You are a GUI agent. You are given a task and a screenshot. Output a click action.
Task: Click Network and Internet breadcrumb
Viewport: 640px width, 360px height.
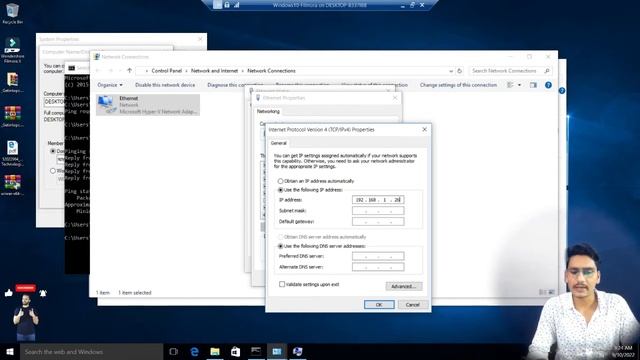tap(214, 71)
